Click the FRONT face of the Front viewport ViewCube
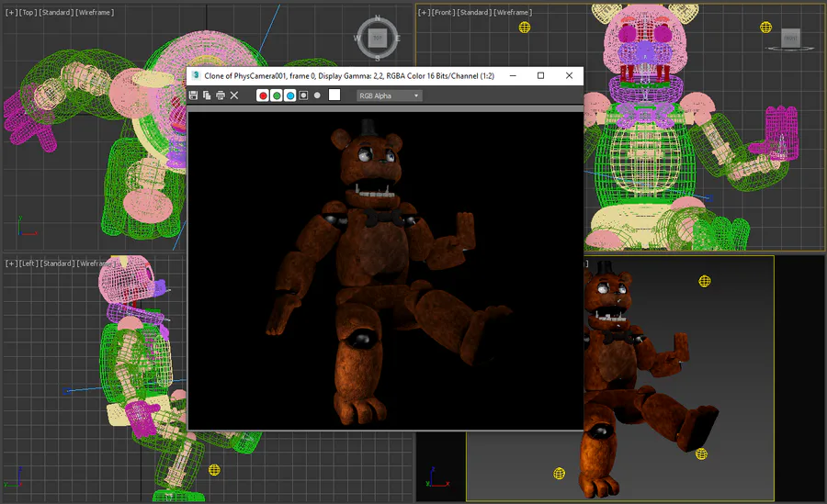The image size is (827, 504). pos(790,38)
